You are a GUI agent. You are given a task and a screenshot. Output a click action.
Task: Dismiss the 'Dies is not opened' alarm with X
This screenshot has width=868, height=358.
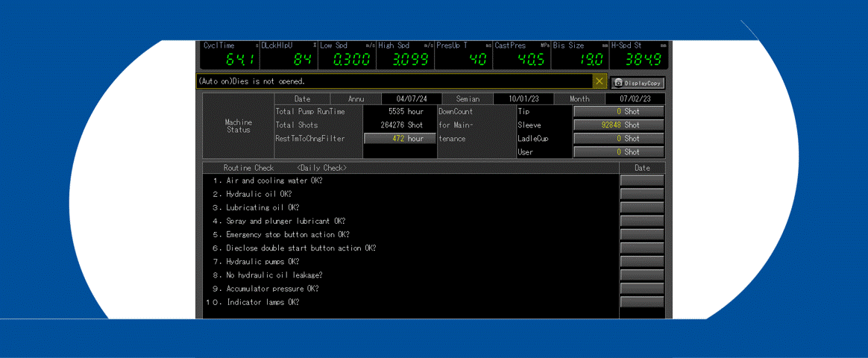[600, 81]
